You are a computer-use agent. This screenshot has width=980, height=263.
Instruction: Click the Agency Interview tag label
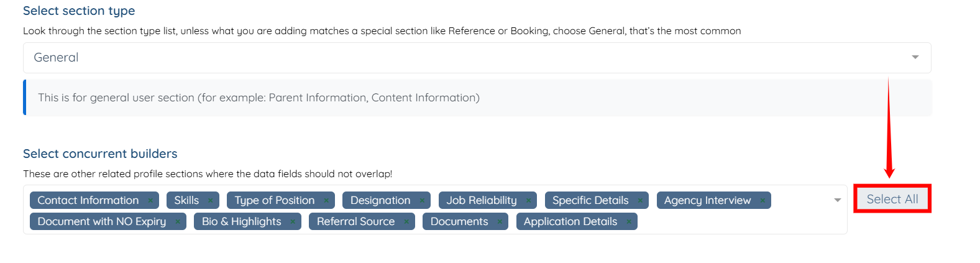[x=707, y=201]
